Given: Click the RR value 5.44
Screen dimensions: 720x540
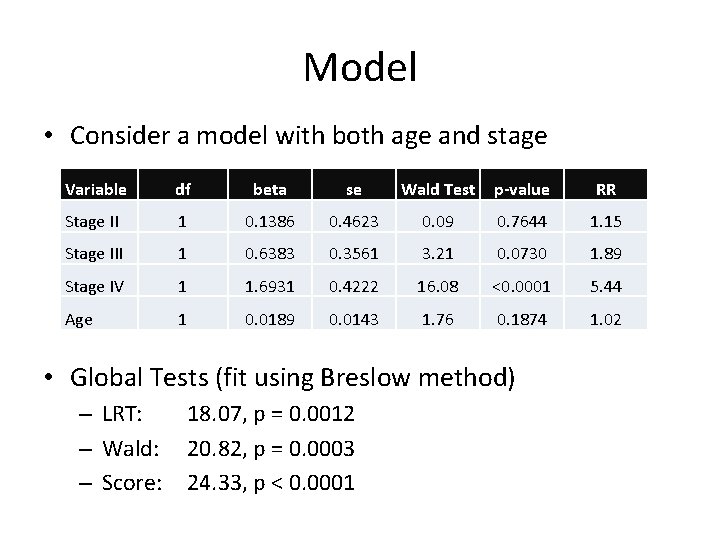Looking at the screenshot, I should 603,286.
